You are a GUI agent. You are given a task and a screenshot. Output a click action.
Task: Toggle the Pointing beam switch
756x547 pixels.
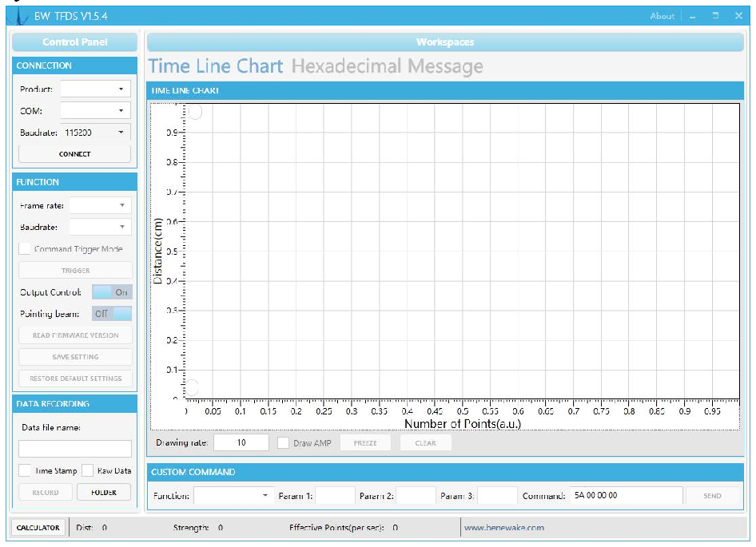(112, 314)
